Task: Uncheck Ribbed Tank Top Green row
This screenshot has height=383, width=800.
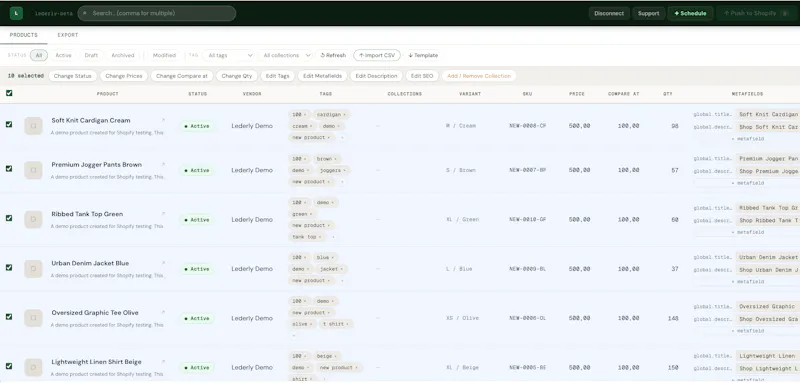Action: tap(9, 218)
